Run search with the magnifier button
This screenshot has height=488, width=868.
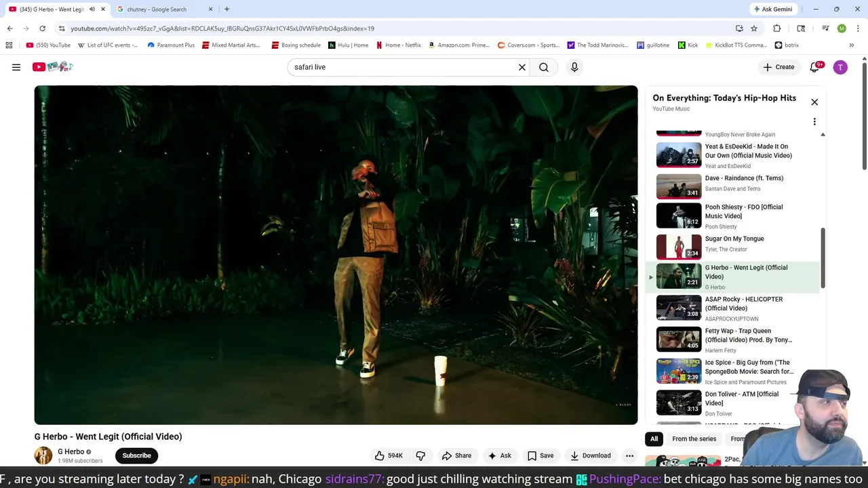(x=544, y=67)
